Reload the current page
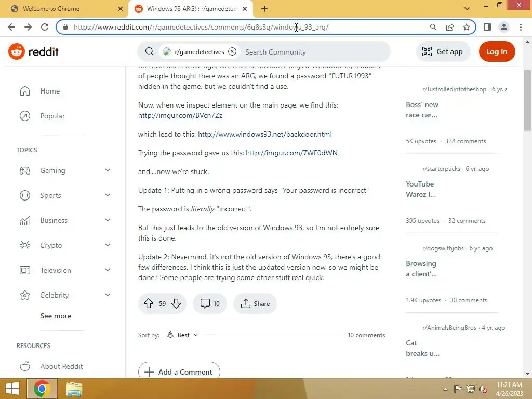The height and width of the screenshot is (399, 532). click(45, 27)
